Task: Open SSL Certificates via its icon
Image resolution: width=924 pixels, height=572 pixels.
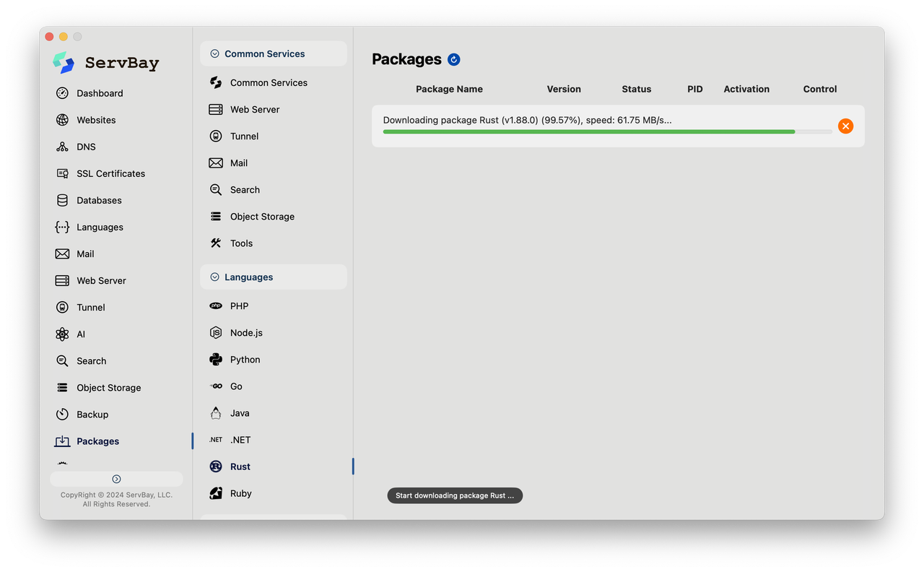Action: click(x=62, y=173)
